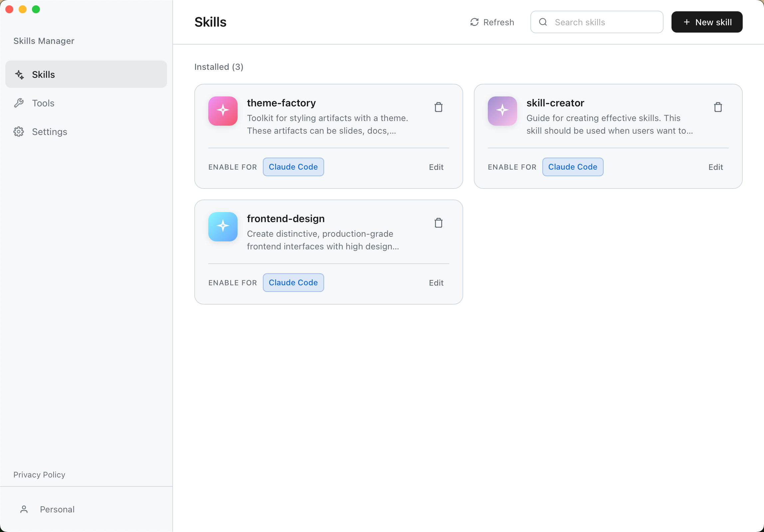The height and width of the screenshot is (532, 764).
Task: Open the Privacy Policy link
Action: point(39,474)
